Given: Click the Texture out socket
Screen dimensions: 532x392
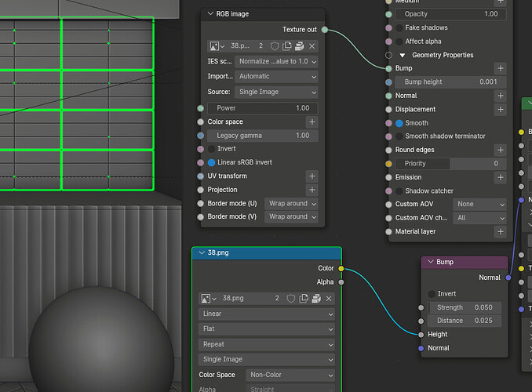Looking at the screenshot, I should tap(325, 30).
